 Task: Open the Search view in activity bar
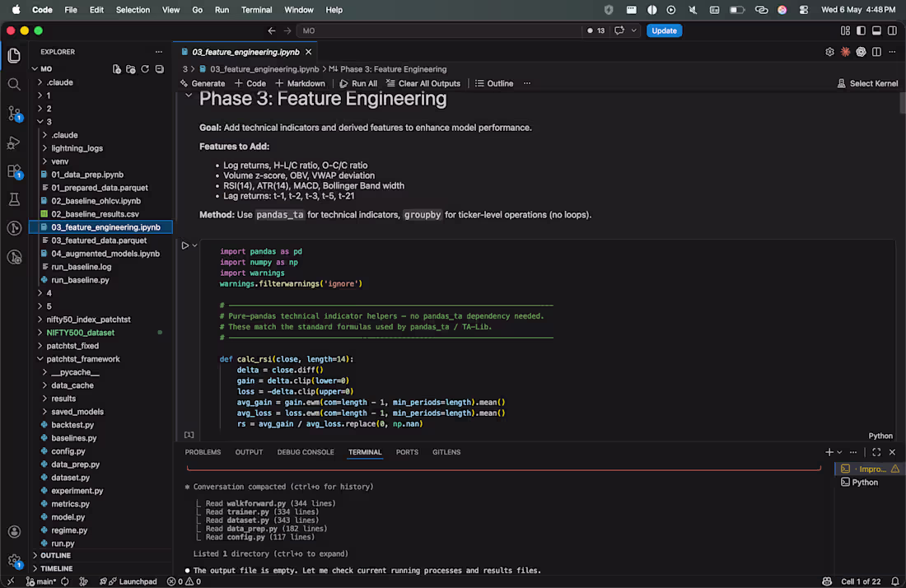pyautogui.click(x=14, y=84)
